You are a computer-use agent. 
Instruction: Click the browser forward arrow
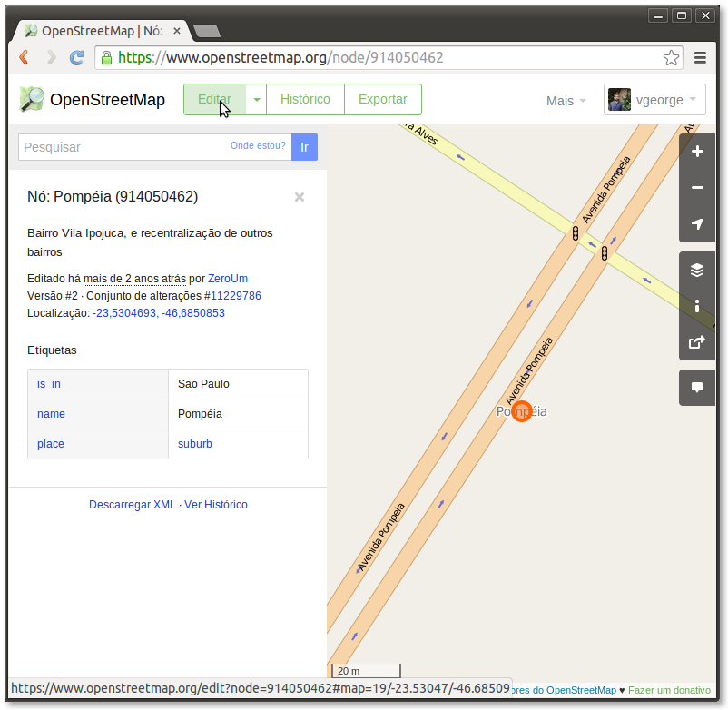click(x=51, y=57)
